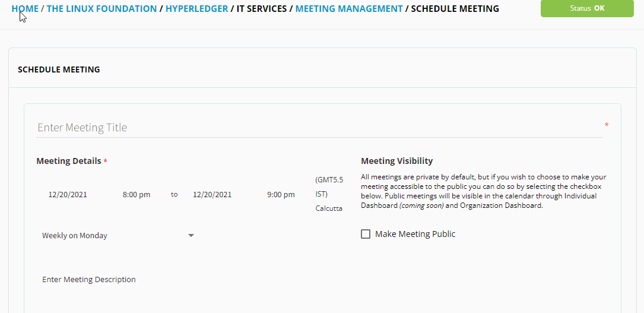644x313 pixels.
Task: Go to the HOME breadcrumb link
Action: click(x=25, y=9)
